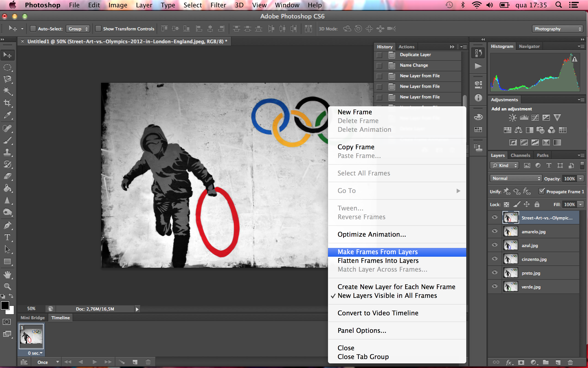Select the Eyedropper tool
This screenshot has height=368, width=588.
[7, 115]
